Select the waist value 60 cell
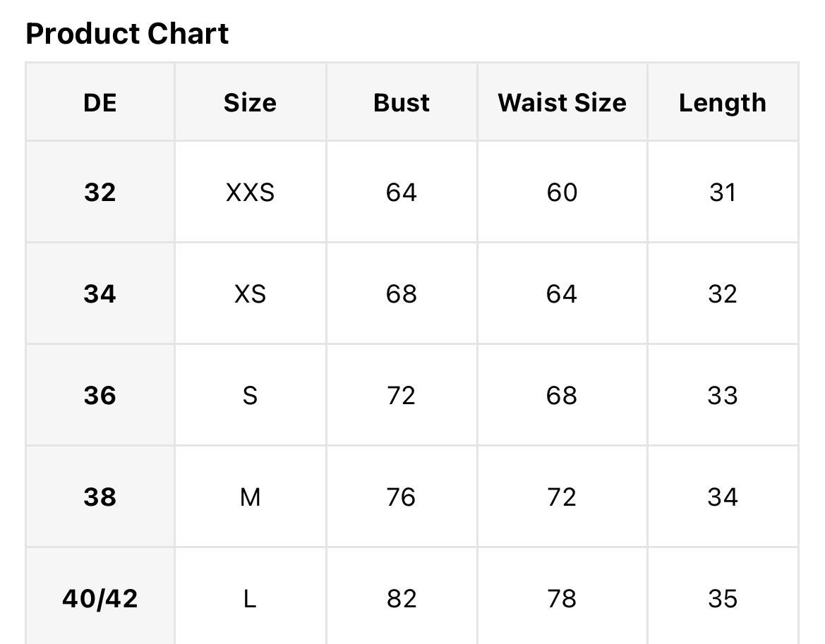This screenshot has width=825, height=644. coord(562,192)
